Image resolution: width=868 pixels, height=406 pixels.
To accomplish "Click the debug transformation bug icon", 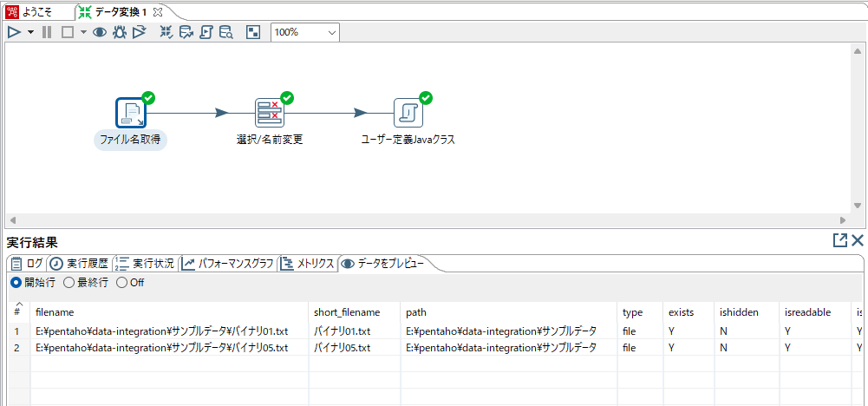I will pos(120,32).
